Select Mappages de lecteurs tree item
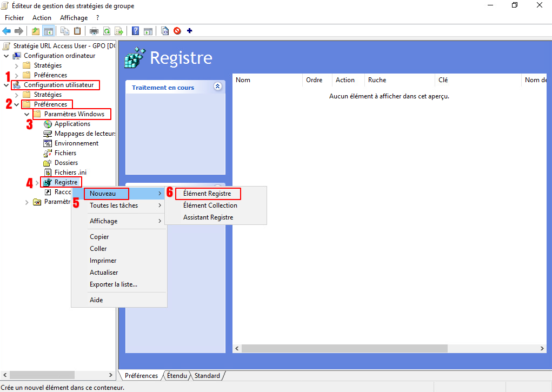Viewport: 552px width, 392px height. pyautogui.click(x=85, y=134)
